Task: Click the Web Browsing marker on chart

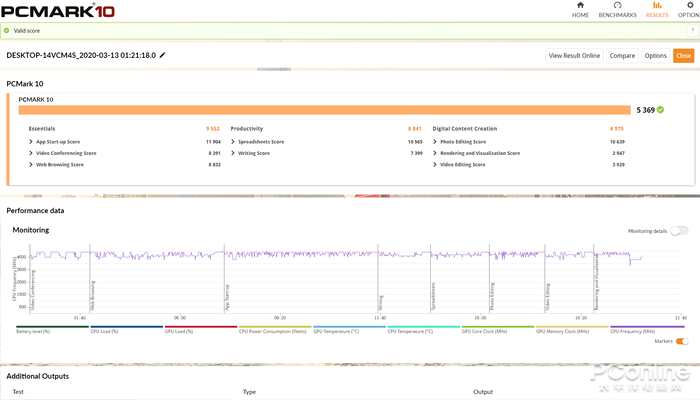Action: (x=93, y=296)
